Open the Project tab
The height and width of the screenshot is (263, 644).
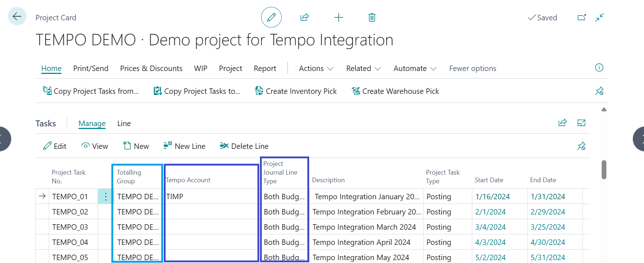[230, 68]
